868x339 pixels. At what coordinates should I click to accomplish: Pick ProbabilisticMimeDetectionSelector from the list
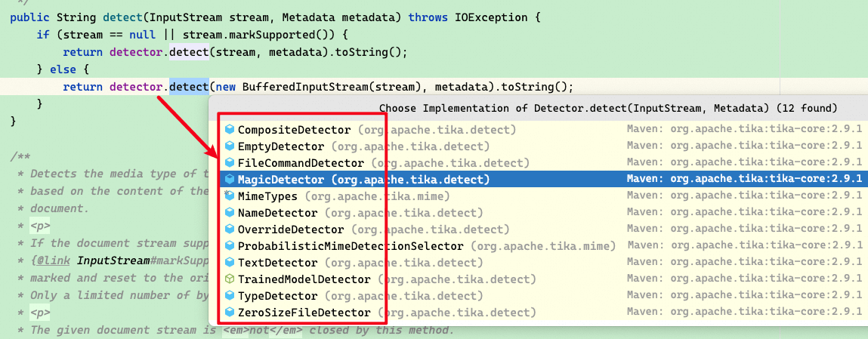click(351, 246)
